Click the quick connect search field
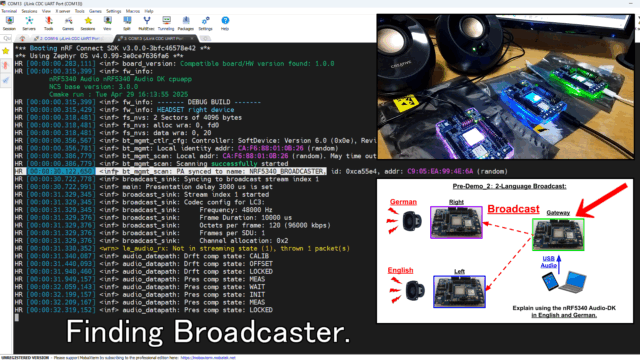The width and height of the screenshot is (640, 360). pyautogui.click(x=7, y=38)
